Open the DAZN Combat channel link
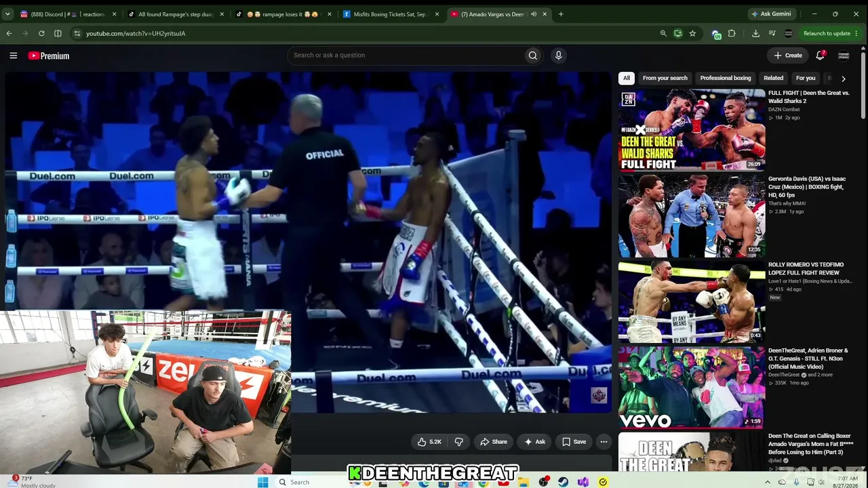This screenshot has width=868, height=488. (784, 109)
